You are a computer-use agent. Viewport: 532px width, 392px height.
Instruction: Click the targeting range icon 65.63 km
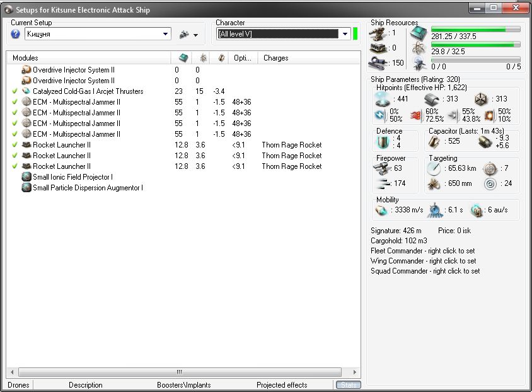pyautogui.click(x=434, y=168)
